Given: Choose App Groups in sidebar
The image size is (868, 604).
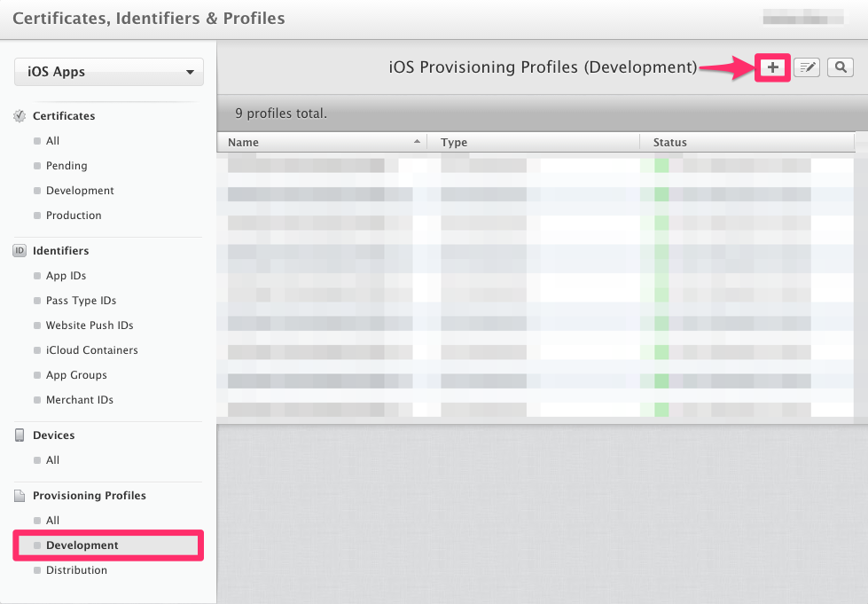Looking at the screenshot, I should (76, 375).
